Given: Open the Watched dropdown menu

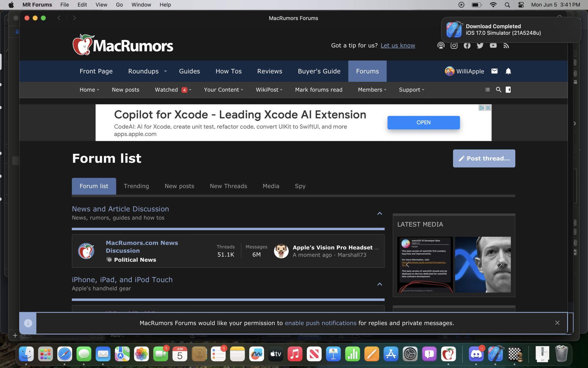Looking at the screenshot, I should coord(190,90).
